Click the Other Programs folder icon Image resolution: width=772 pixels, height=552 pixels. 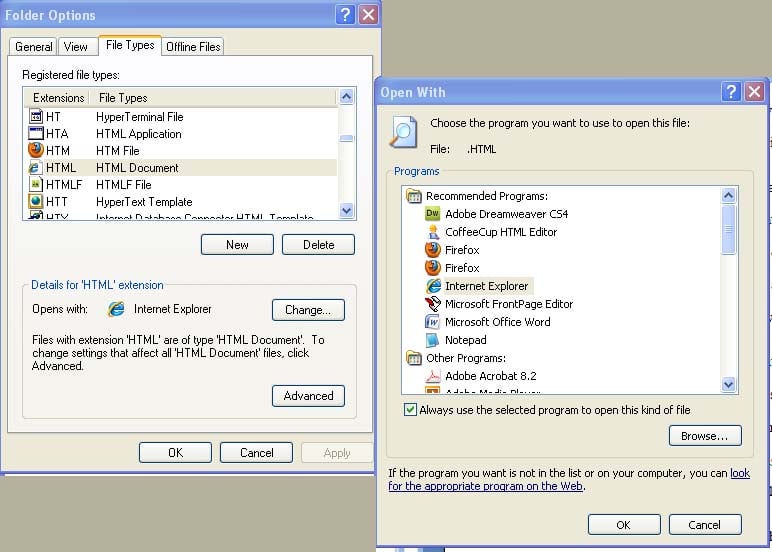click(414, 358)
